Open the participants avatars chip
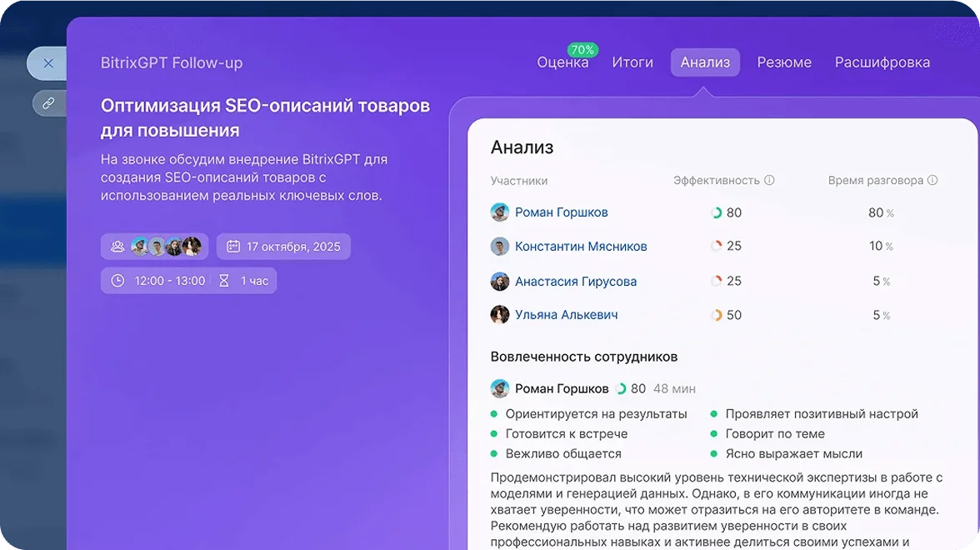 [154, 247]
